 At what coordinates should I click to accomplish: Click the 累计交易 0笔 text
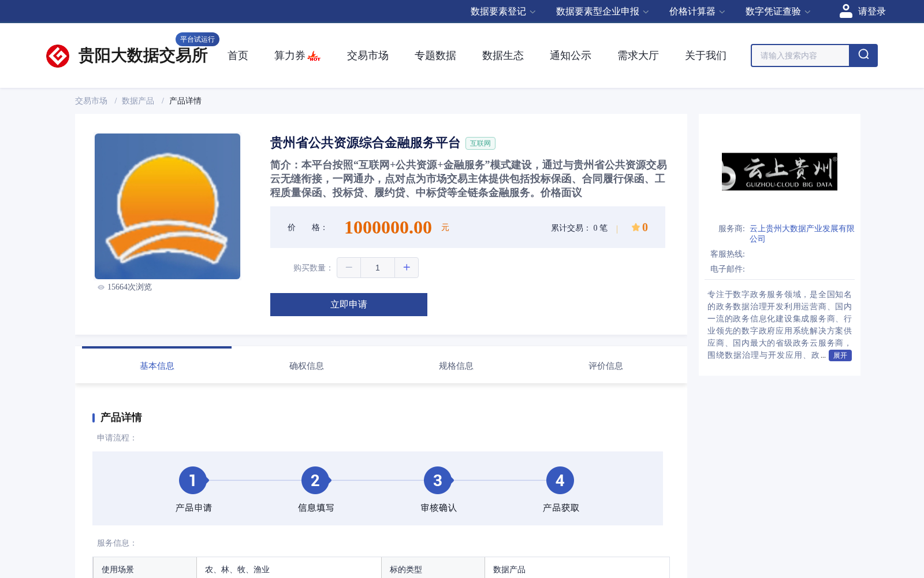click(579, 228)
